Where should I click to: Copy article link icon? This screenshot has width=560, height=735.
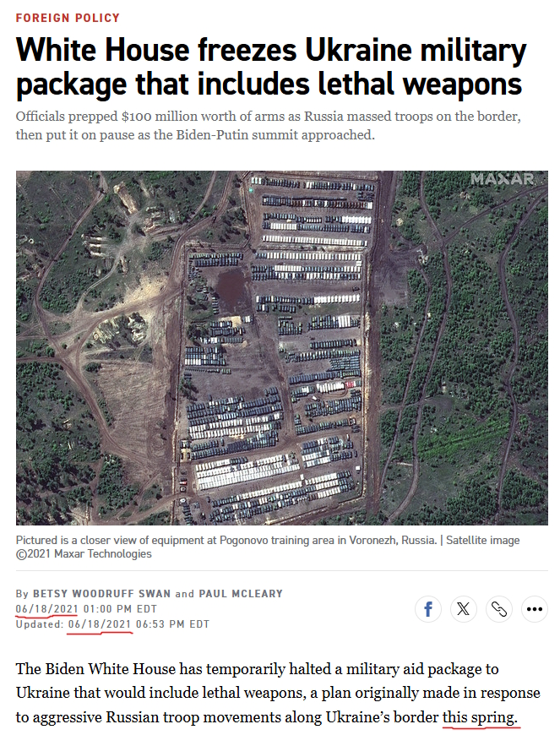pos(499,609)
